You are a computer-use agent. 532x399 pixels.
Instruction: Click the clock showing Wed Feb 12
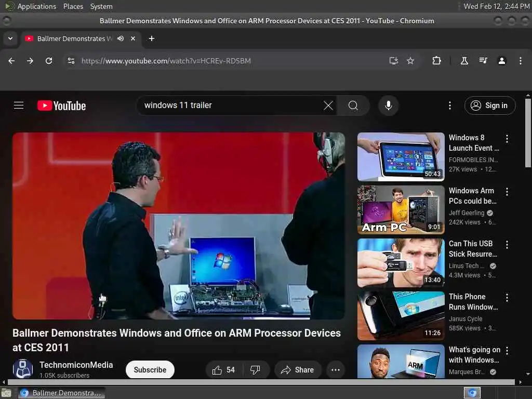496,6
